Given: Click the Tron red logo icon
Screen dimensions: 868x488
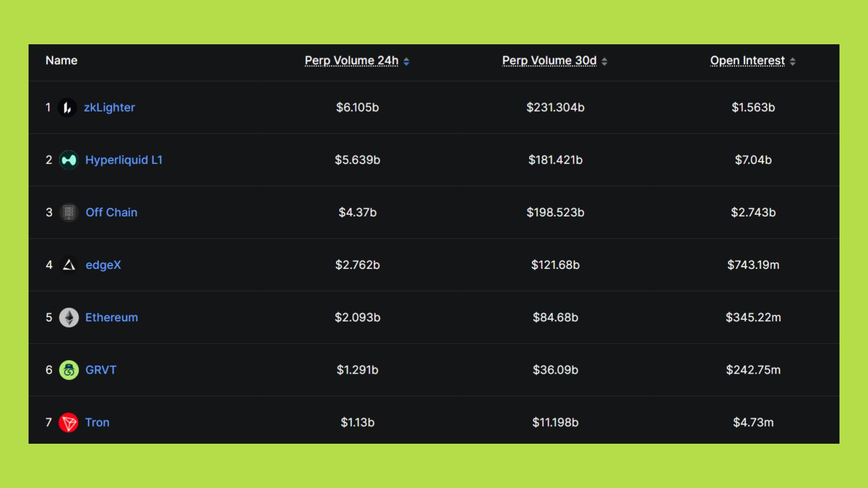Looking at the screenshot, I should coord(69,423).
